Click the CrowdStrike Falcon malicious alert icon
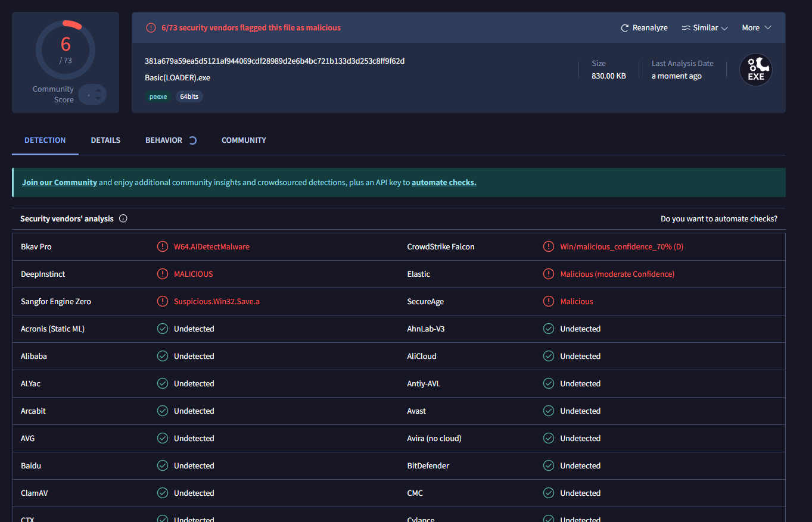 (x=548, y=246)
